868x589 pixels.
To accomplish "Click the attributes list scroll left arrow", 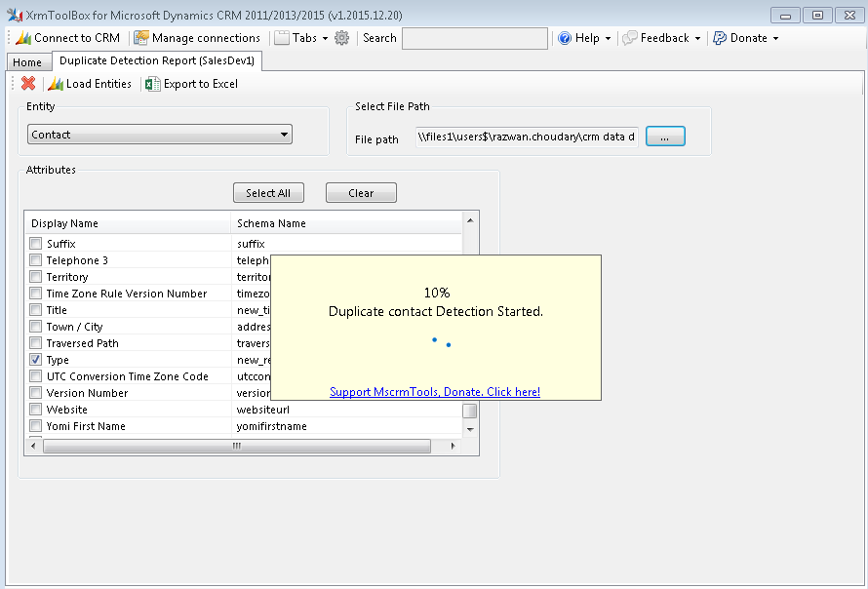I will 33,447.
